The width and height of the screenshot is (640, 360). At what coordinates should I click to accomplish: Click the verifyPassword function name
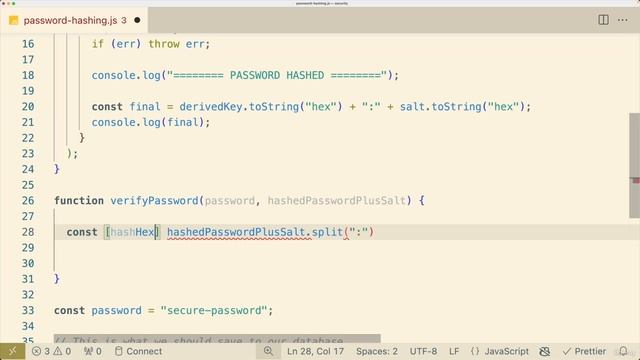tap(154, 200)
